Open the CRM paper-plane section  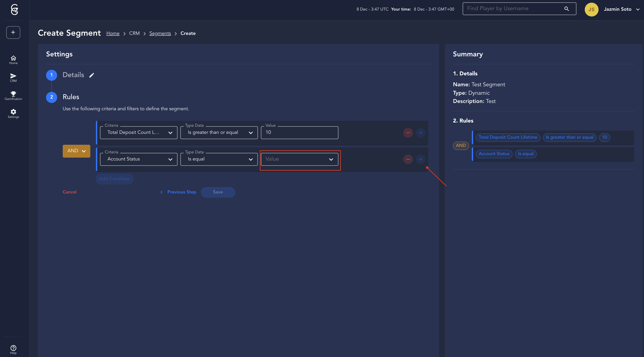click(x=13, y=77)
